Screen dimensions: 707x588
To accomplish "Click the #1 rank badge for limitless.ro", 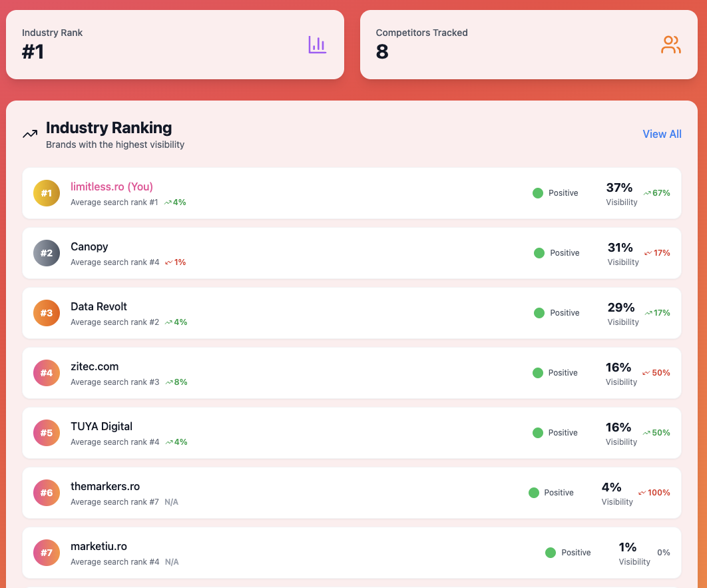I will pyautogui.click(x=46, y=193).
